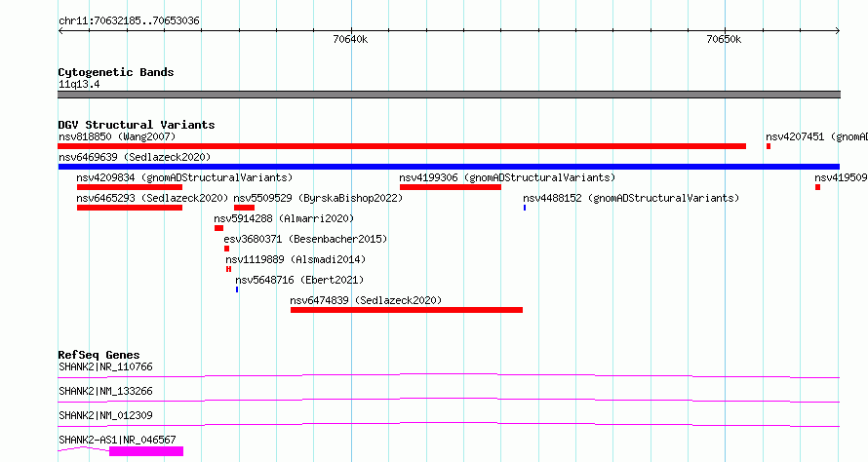Click the small red marker under nsv4207451
The image size is (868, 462).
(769, 146)
